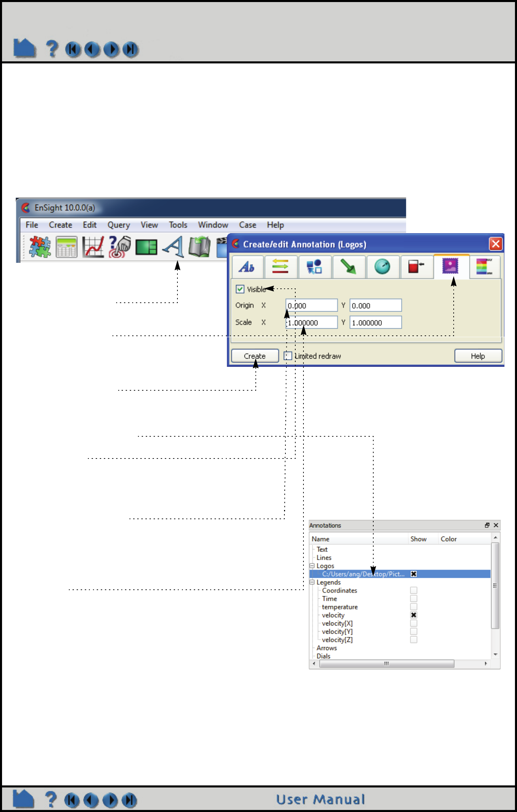The image size is (517, 812).
Task: Select the Interactive Probe query icon
Action: [x=120, y=247]
